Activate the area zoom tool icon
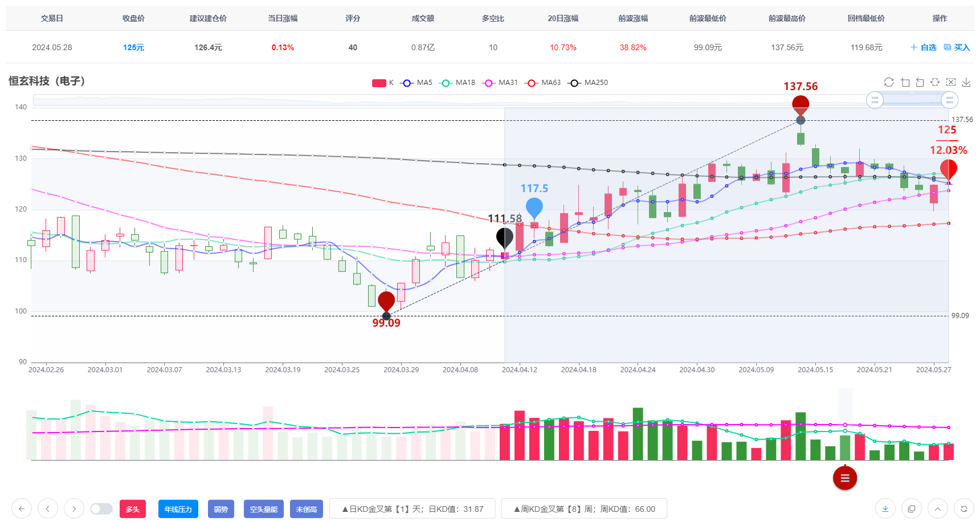 click(x=905, y=82)
